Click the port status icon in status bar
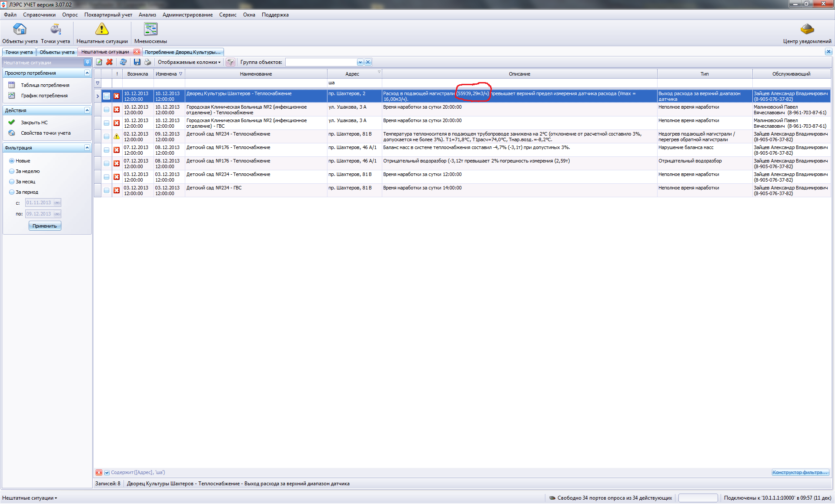 [x=552, y=498]
